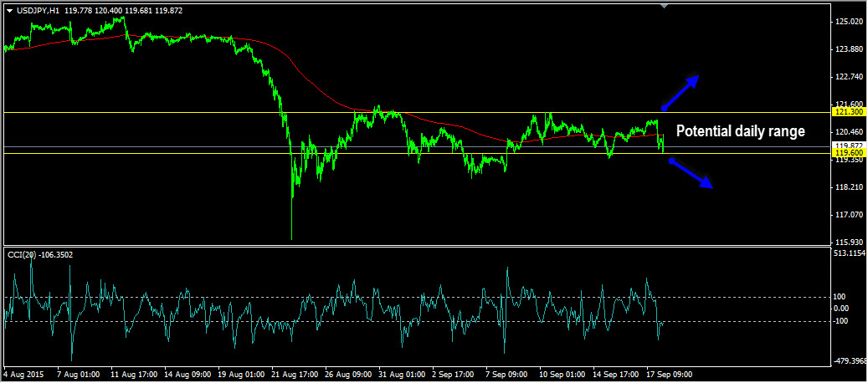Click the USDJPY,H1 symbol title text

39,11
